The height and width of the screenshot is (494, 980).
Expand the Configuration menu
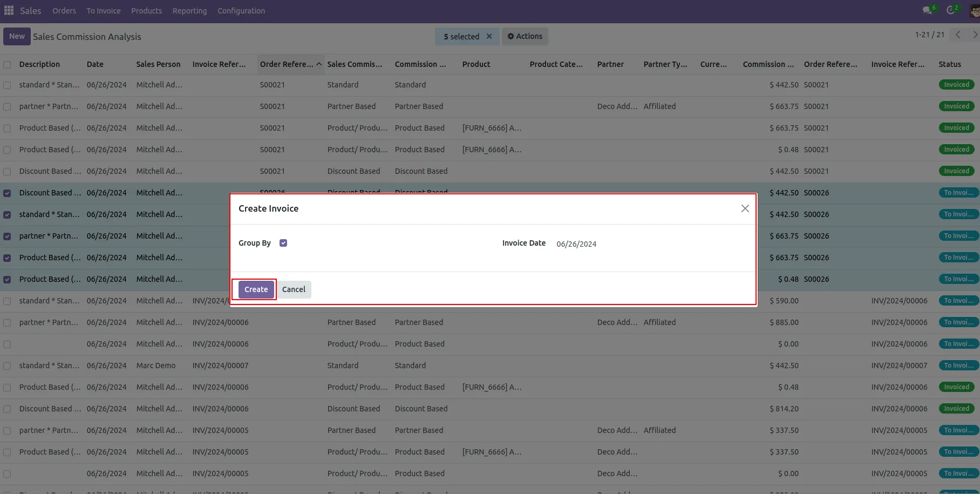241,11
